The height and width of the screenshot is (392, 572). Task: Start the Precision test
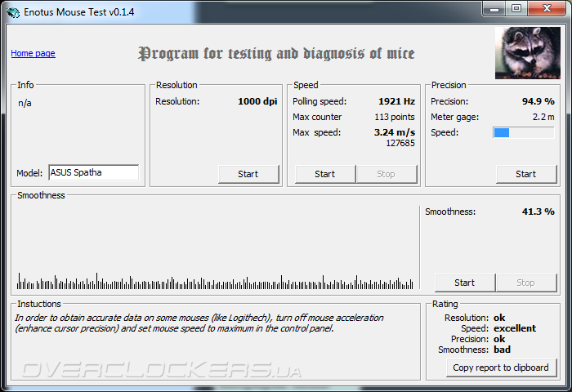[526, 174]
